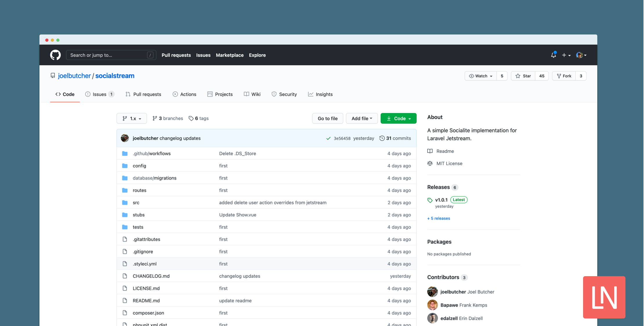The height and width of the screenshot is (326, 644).
Task: Click the README.md file icon
Action: 125,300
